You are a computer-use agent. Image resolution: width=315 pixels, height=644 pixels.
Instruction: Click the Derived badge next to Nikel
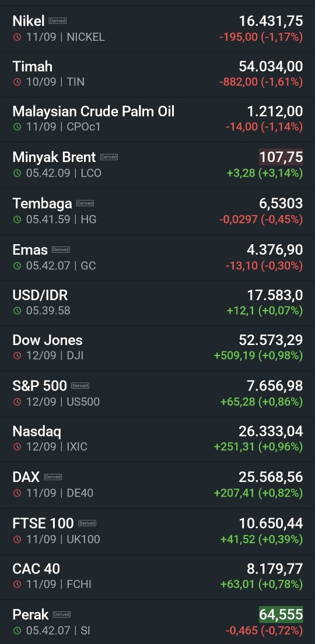coord(58,20)
